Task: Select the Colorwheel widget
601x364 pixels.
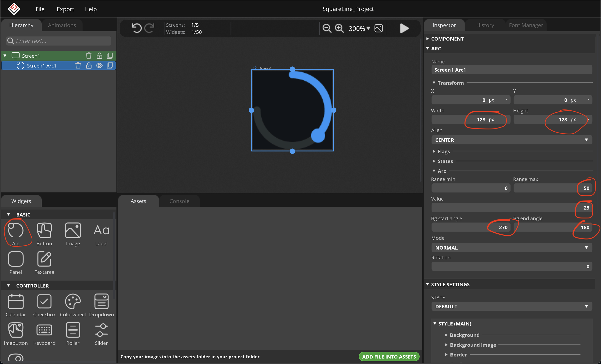Action: (73, 301)
